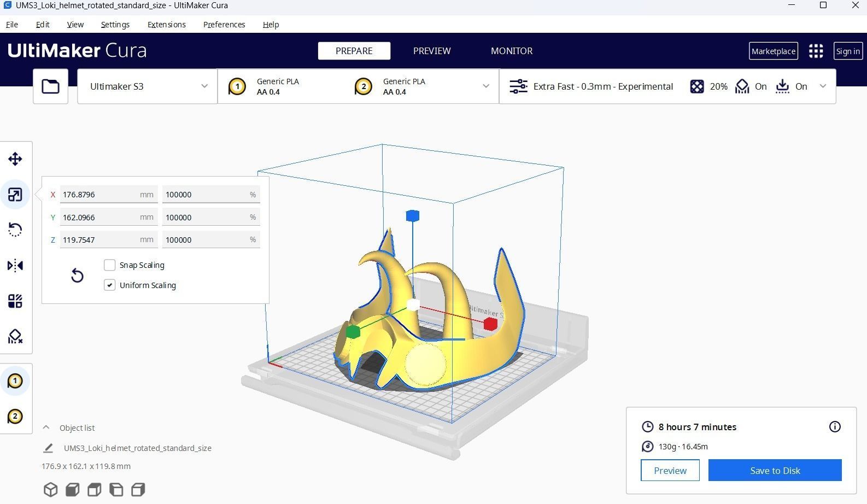Click extruder 1 Generic PLA badge
Image resolution: width=867 pixels, height=504 pixels.
click(x=237, y=86)
